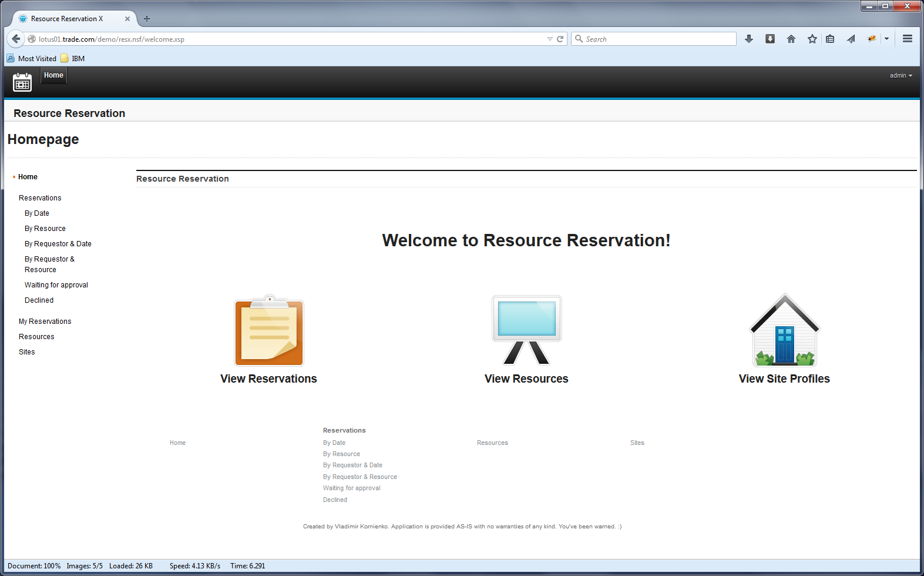
Task: Click the calendar app logo icon
Action: pos(22,82)
